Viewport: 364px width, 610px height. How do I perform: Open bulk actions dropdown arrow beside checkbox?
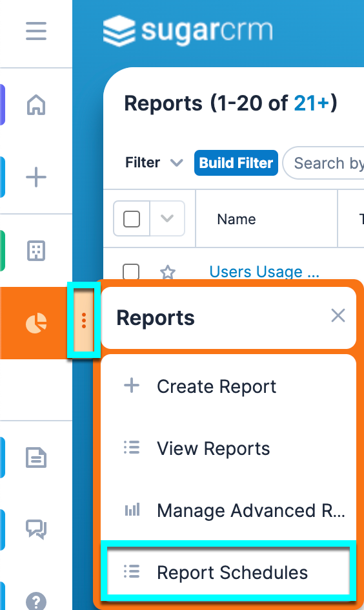(167, 218)
